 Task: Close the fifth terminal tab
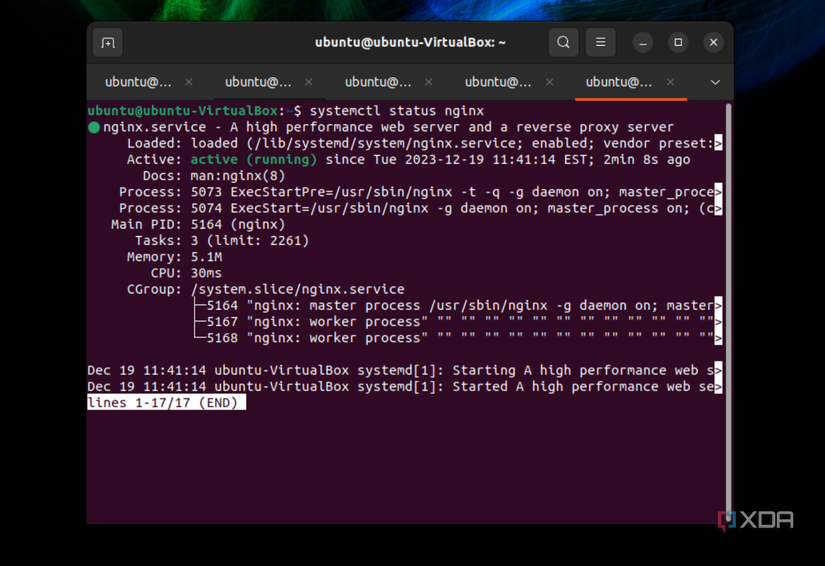(x=670, y=82)
